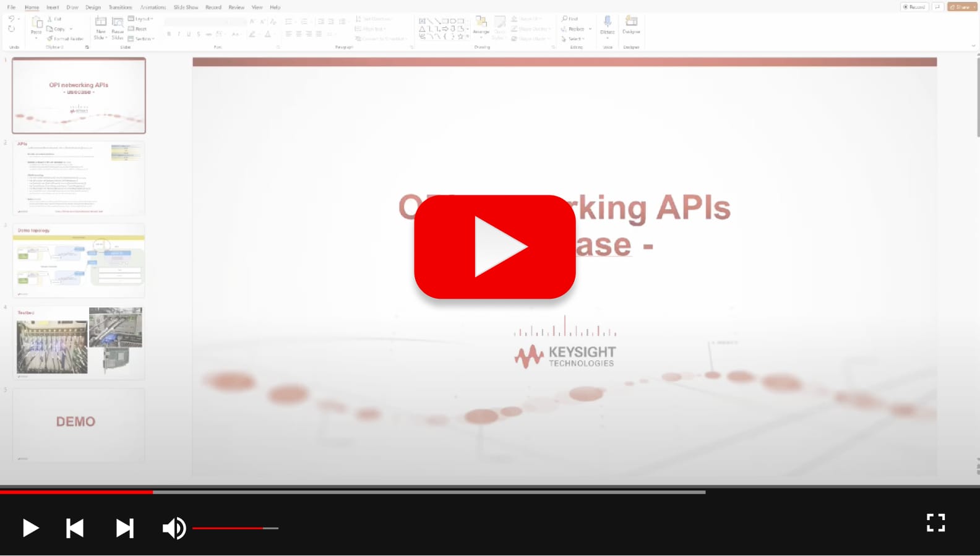Open the Review ribbon tab

click(x=236, y=7)
